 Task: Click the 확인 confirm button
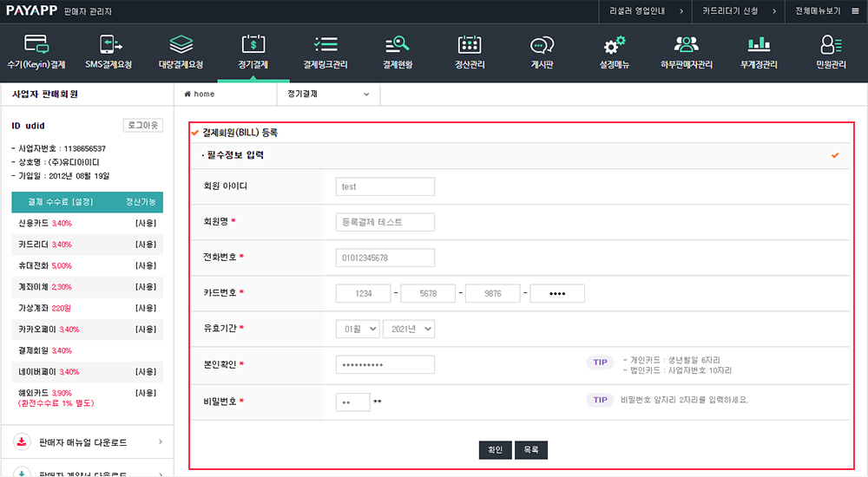pos(495,450)
